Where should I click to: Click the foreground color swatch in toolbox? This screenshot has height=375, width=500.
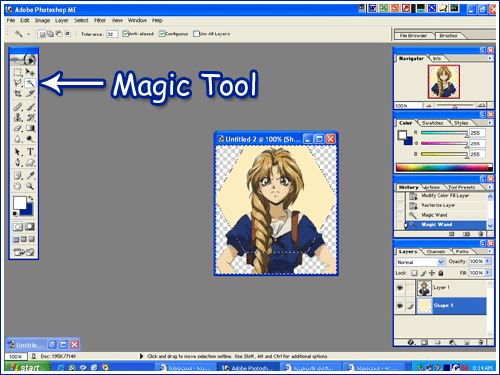coord(20,203)
